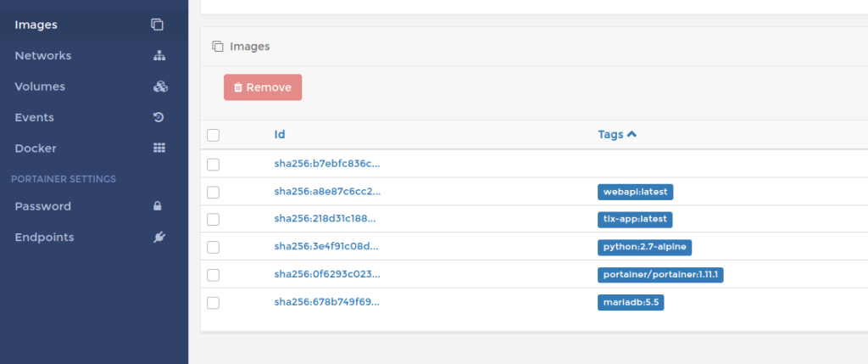Click the Images panel header icon
This screenshot has height=364, width=868.
(x=218, y=47)
